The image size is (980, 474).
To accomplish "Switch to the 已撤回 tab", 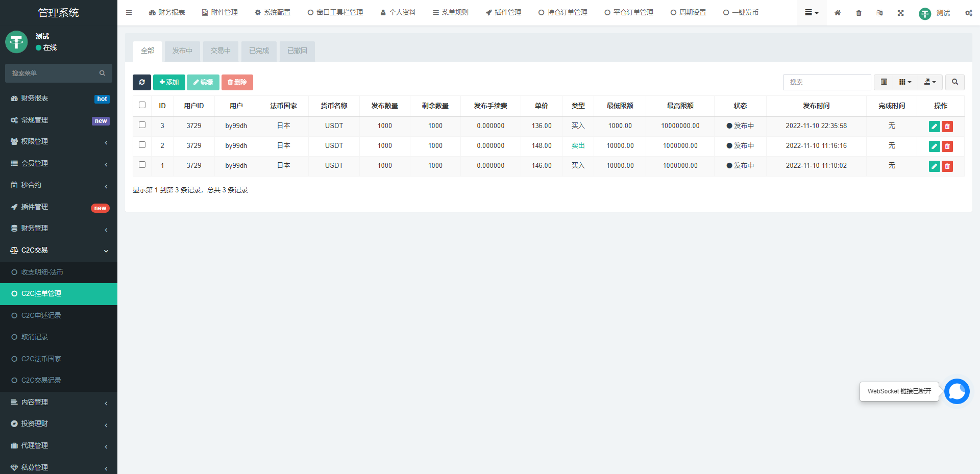I will [x=297, y=51].
